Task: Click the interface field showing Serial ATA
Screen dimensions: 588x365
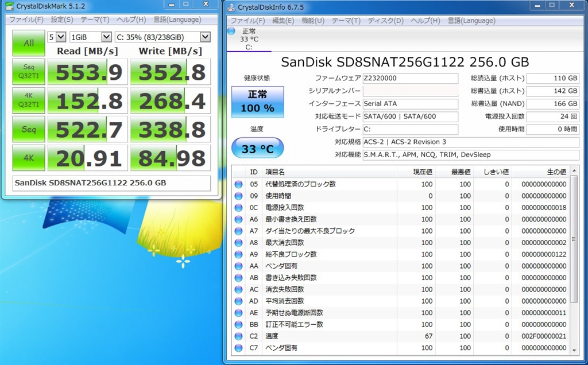Action: pos(410,104)
